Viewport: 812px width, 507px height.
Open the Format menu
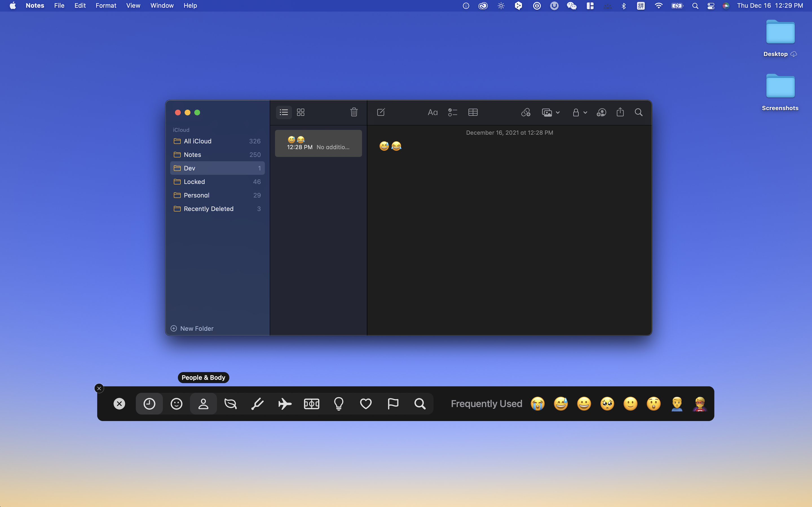(x=106, y=5)
